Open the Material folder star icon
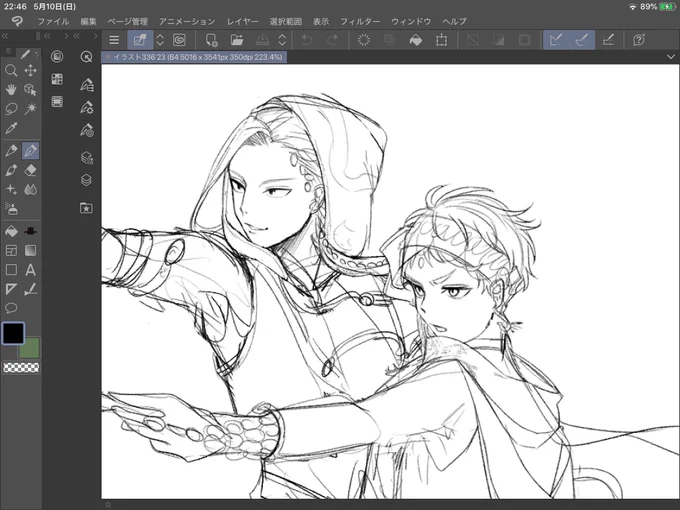This screenshot has width=680, height=510. point(86,208)
